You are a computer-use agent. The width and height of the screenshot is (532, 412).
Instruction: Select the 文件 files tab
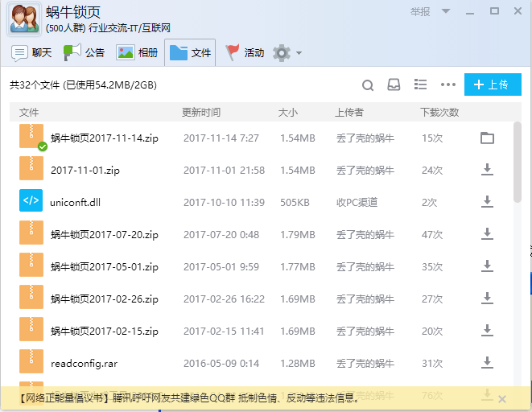tap(190, 52)
